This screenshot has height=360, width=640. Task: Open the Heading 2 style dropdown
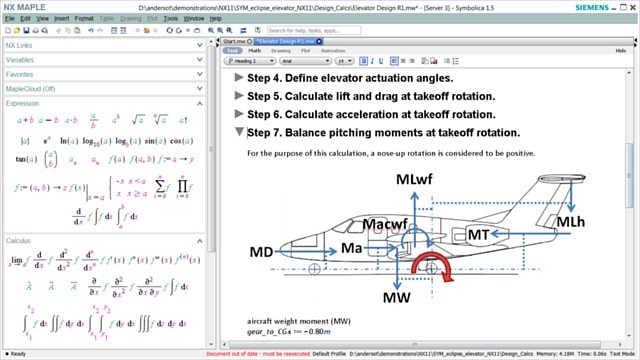(250, 61)
